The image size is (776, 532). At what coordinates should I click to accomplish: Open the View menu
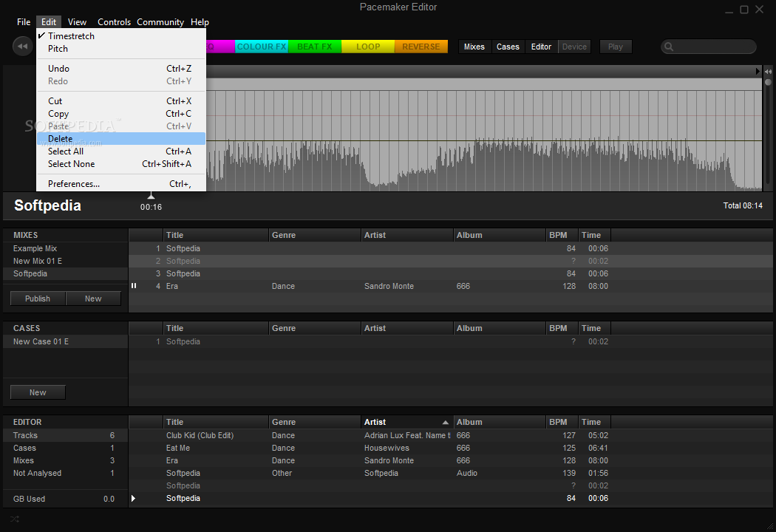tap(77, 21)
